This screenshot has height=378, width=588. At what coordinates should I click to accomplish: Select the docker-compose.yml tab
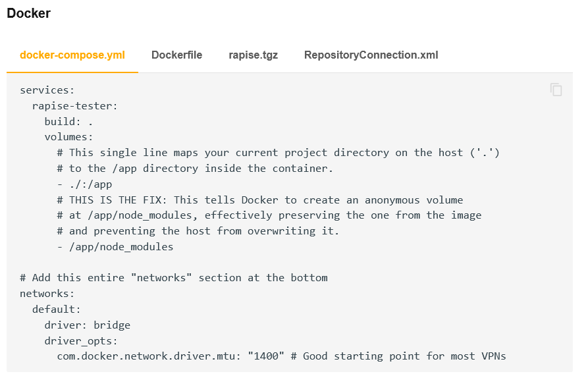click(x=72, y=55)
